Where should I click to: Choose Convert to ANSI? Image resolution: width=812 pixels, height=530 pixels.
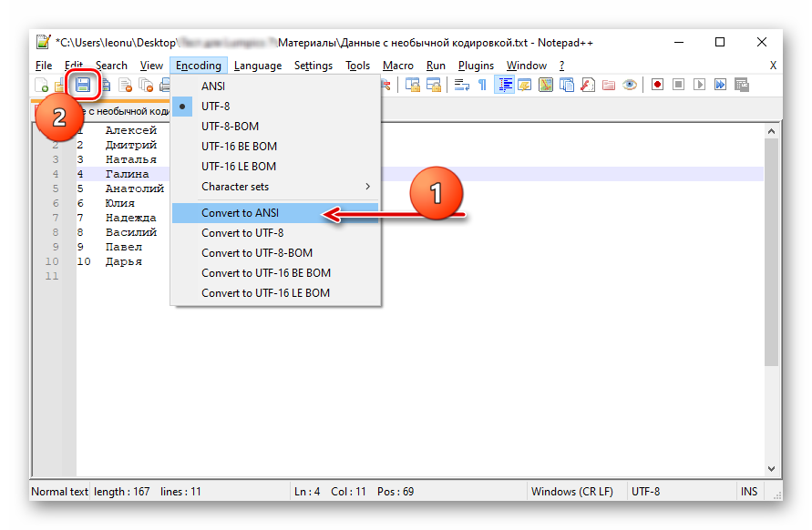pos(276,213)
